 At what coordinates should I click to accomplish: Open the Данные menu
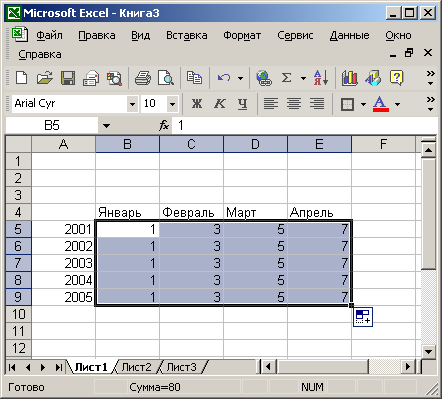coord(349,35)
